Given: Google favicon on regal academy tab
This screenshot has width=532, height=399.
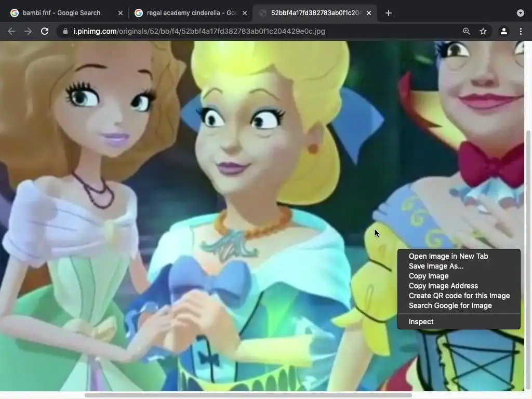Looking at the screenshot, I should click(x=138, y=13).
